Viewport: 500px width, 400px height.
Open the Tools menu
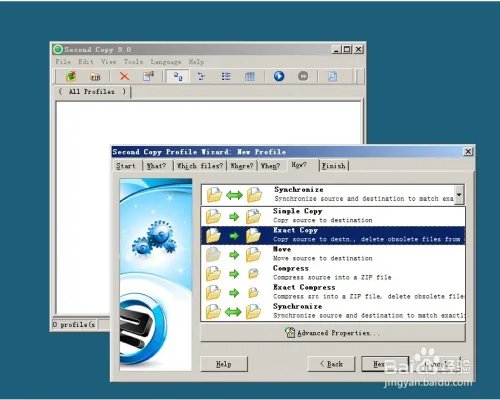pos(133,62)
